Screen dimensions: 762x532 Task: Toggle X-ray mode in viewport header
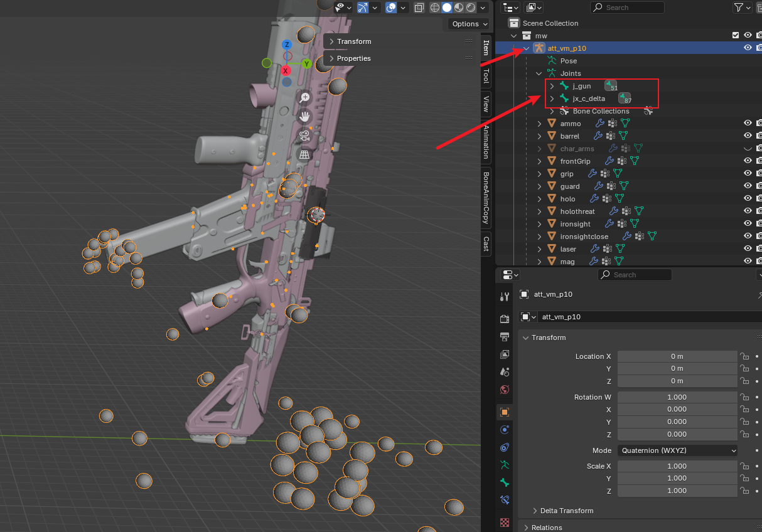point(419,8)
